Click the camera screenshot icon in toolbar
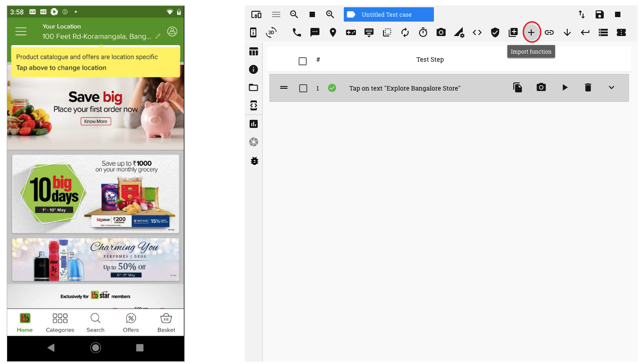Screen dimensions: 638x364 click(441, 32)
